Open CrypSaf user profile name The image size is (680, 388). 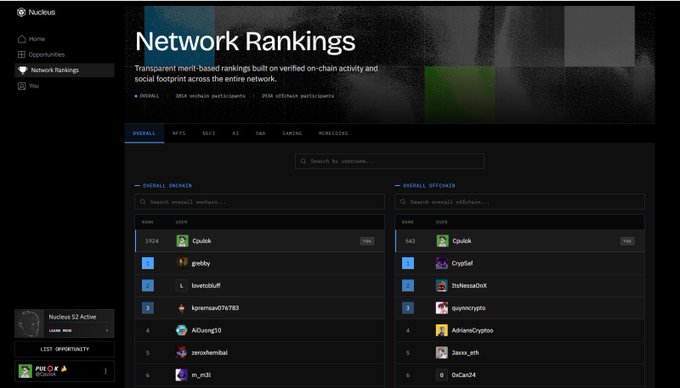462,263
